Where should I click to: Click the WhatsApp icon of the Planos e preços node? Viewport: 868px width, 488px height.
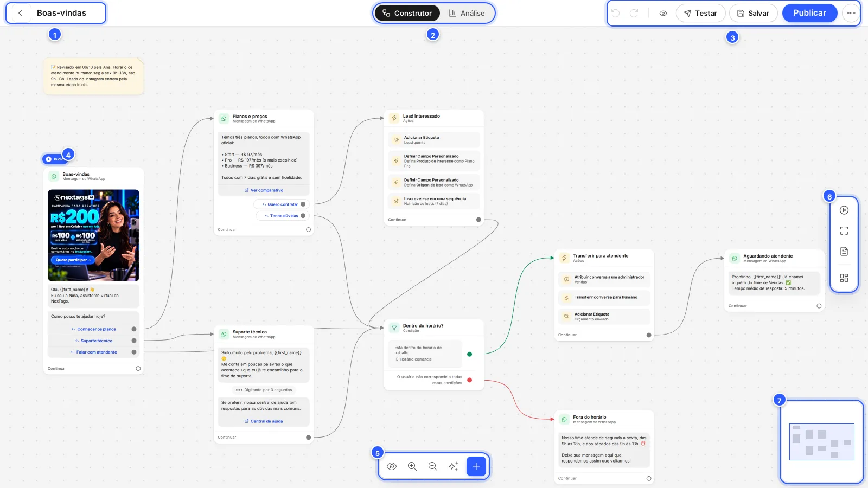pos(224,119)
